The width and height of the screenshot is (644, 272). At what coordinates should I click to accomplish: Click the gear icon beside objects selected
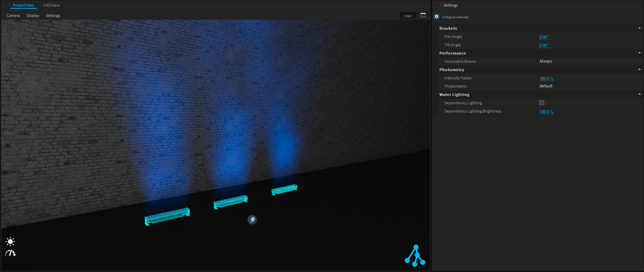[437, 17]
